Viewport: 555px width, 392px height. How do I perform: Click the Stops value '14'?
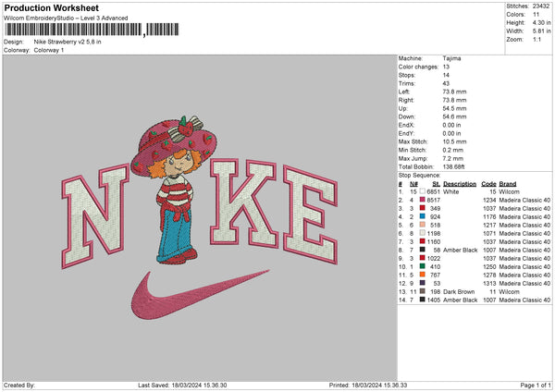click(446, 75)
